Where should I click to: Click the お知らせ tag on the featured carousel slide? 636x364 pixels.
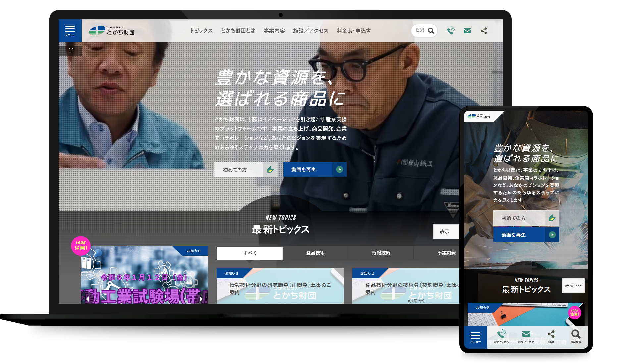[x=194, y=251]
